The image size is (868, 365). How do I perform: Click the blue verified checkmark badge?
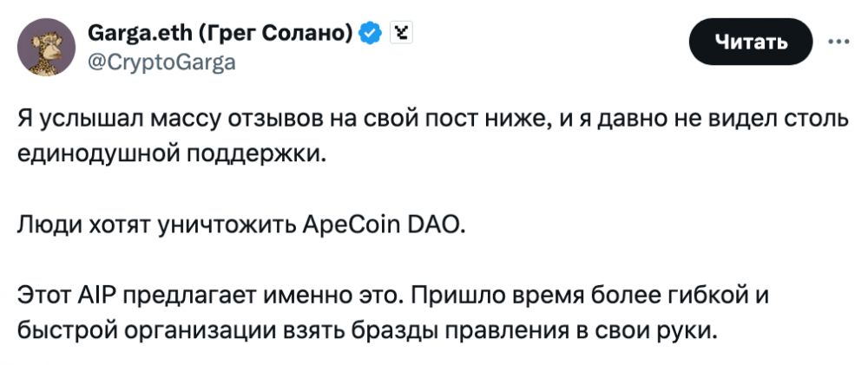pos(371,34)
